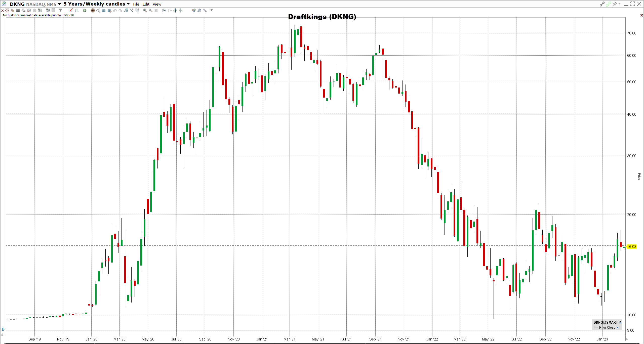Viewport: 644px width, 344px height.
Task: Click the single trendline drawing icon
Action: pos(132,10)
